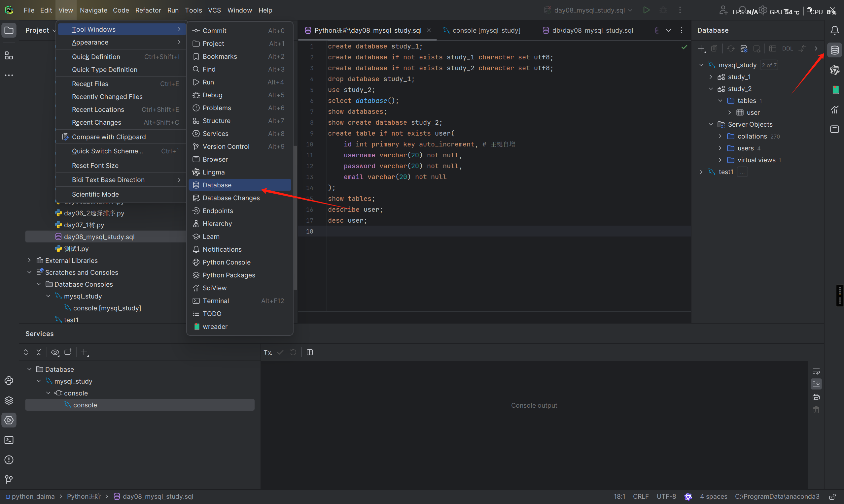Select day08_mysql_study.sql in the Project tree

[x=99, y=237]
